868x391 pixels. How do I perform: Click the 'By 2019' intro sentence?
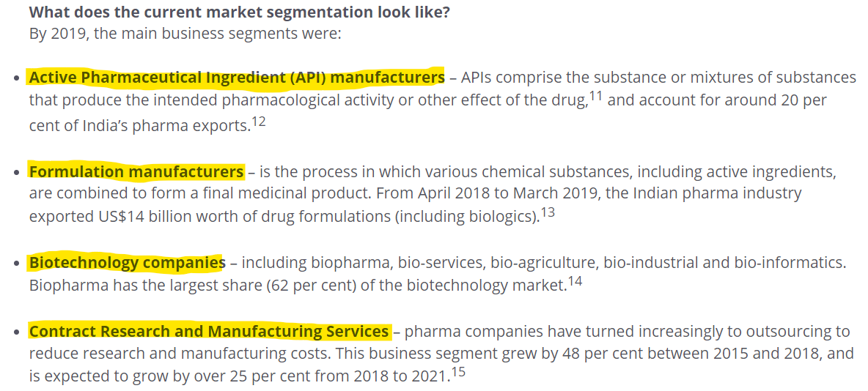pyautogui.click(x=185, y=34)
